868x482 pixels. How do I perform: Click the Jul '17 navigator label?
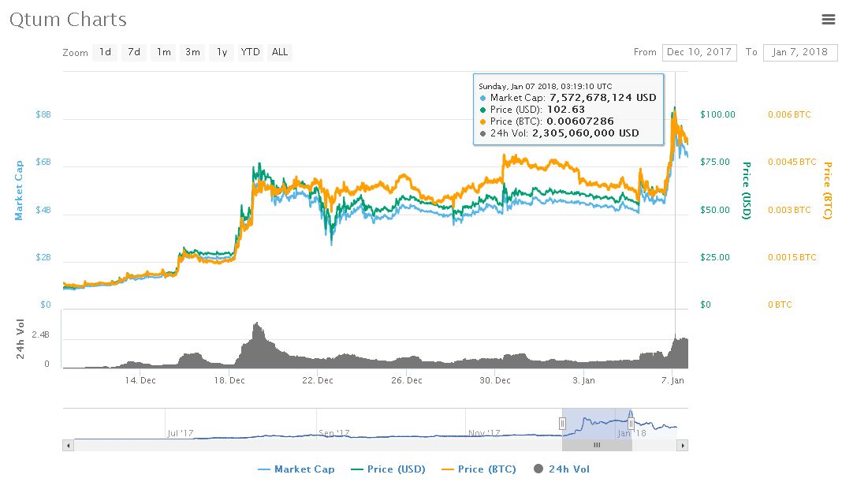181,433
